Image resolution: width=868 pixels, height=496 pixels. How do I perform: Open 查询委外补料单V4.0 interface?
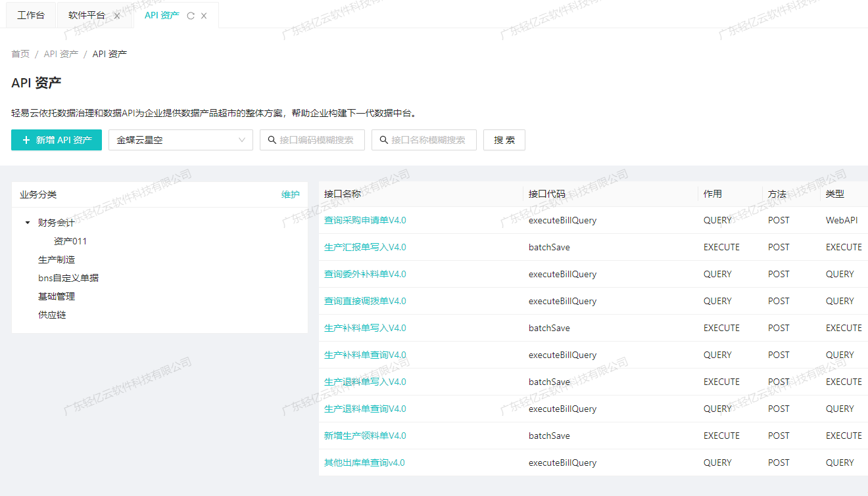point(365,274)
